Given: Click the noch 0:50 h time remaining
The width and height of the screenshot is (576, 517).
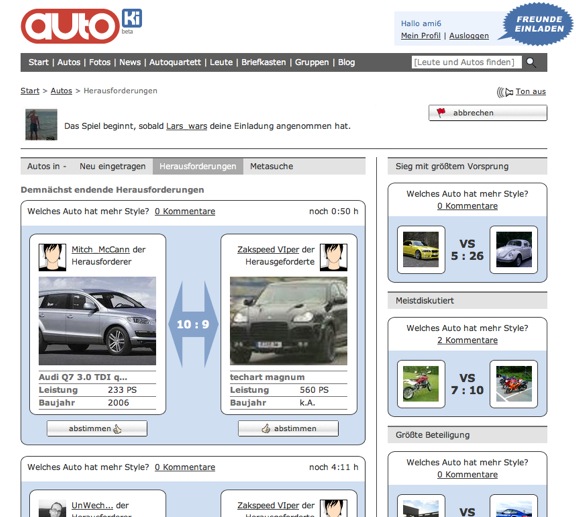Looking at the screenshot, I should click(334, 211).
